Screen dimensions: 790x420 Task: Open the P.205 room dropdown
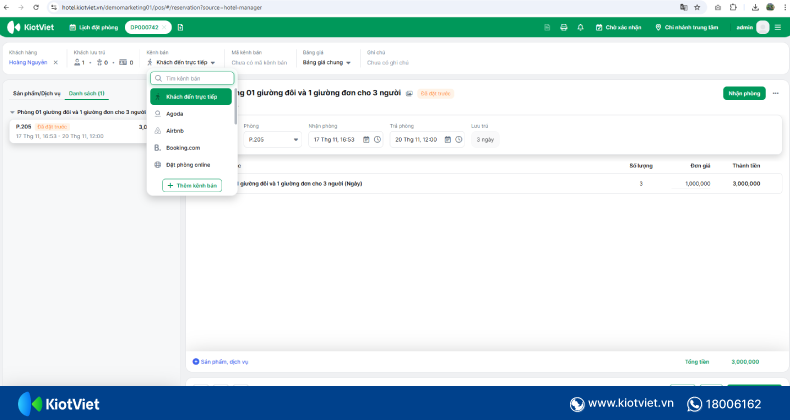pos(273,139)
